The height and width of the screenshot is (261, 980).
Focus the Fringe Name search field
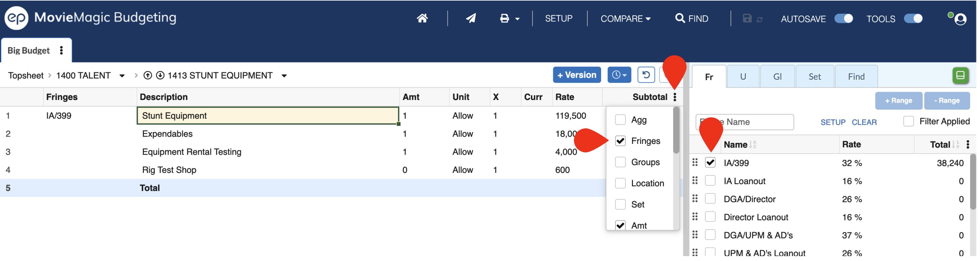pos(745,122)
